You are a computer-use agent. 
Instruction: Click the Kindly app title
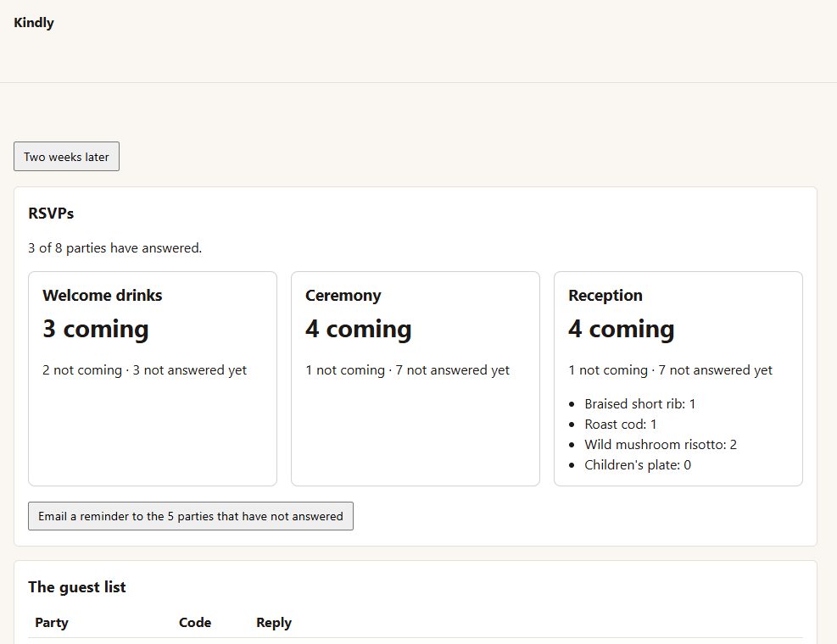click(34, 22)
